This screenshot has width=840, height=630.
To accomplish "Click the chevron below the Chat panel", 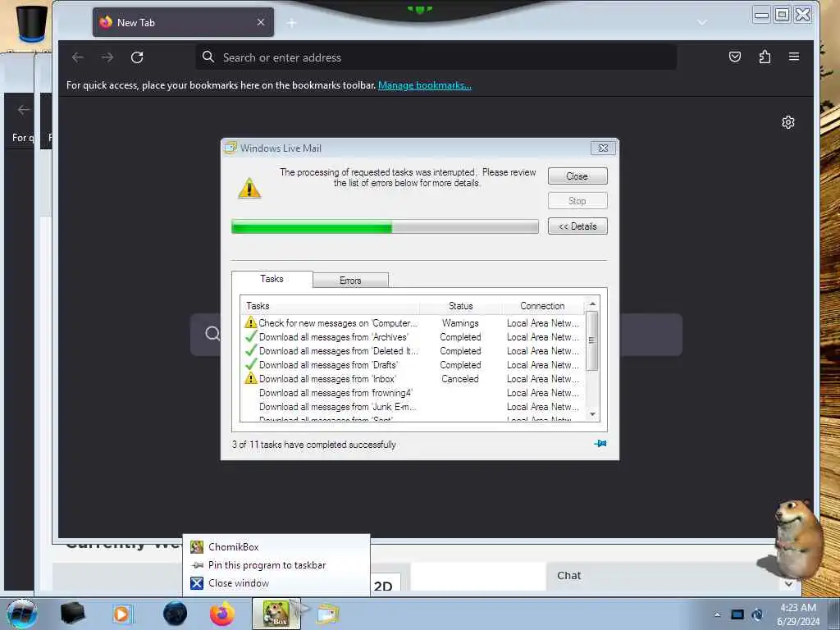I will tap(788, 584).
